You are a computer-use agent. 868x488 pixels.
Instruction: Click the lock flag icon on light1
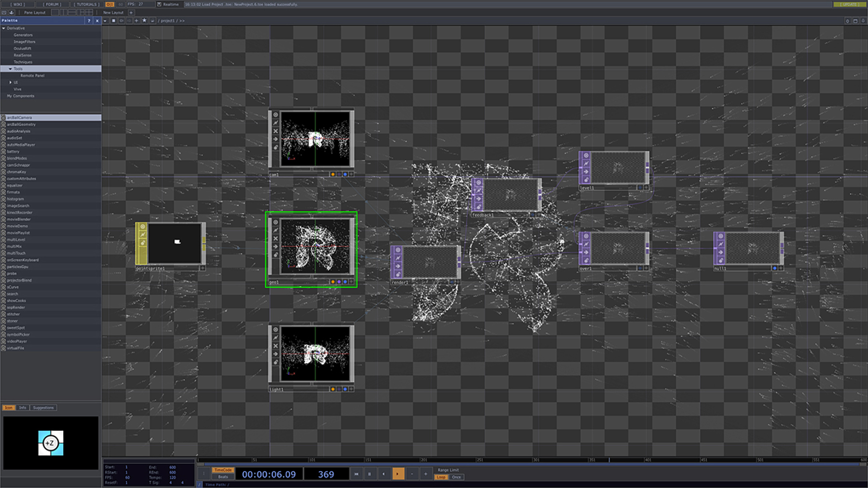click(275, 362)
